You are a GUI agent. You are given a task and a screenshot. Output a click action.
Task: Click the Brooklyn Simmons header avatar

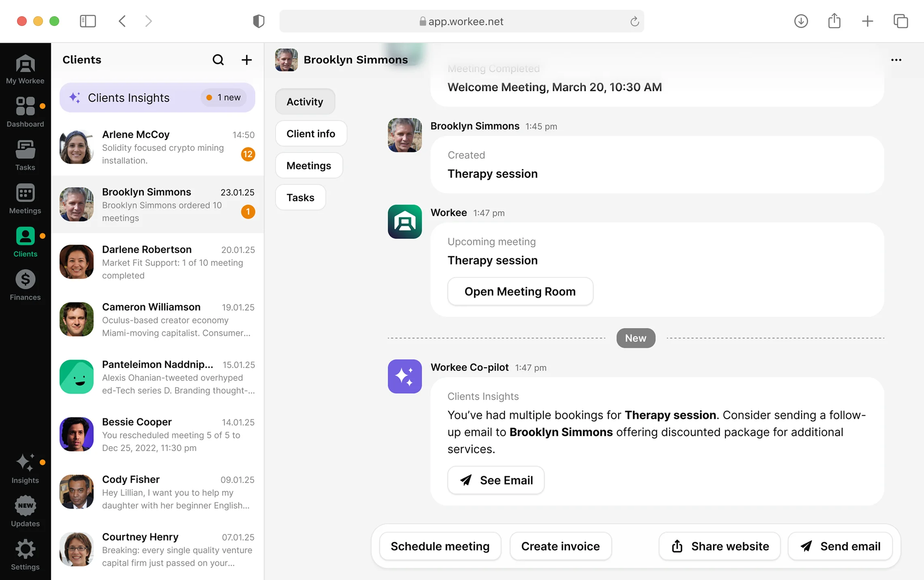286,60
